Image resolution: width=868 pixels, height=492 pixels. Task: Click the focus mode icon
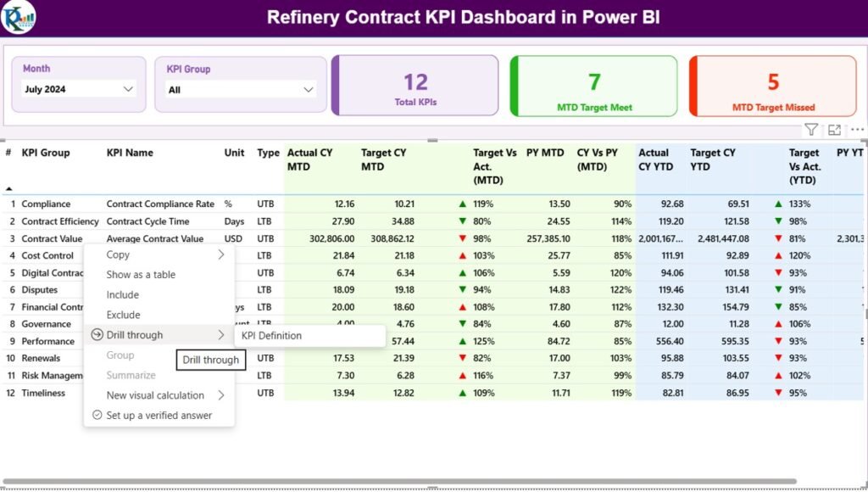tap(834, 130)
